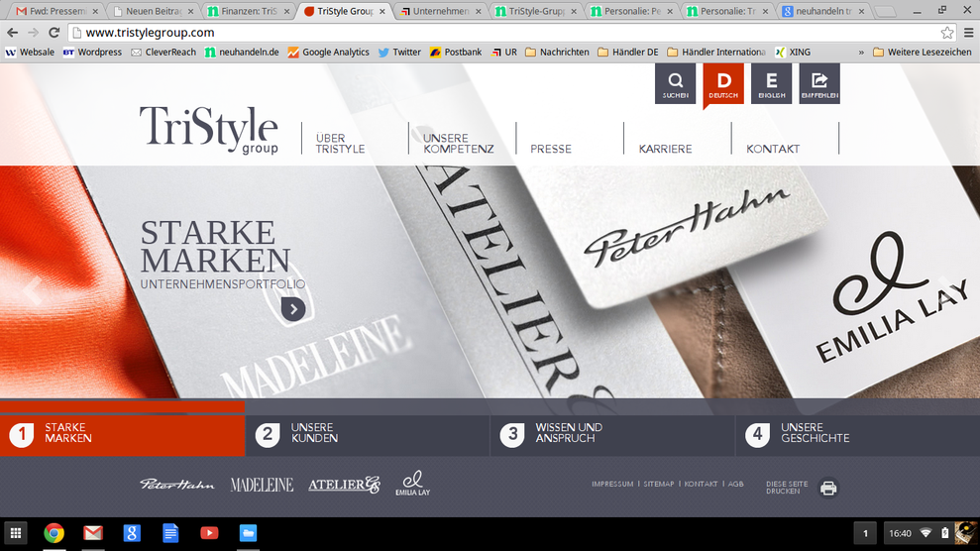
Task: Open the XING bookmark
Action: (x=793, y=53)
